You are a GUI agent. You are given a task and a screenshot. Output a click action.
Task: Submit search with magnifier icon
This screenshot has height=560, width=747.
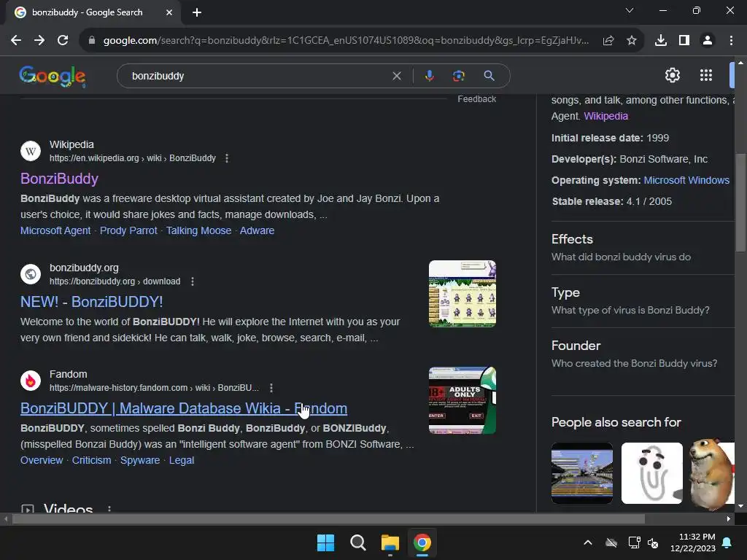[489, 76]
